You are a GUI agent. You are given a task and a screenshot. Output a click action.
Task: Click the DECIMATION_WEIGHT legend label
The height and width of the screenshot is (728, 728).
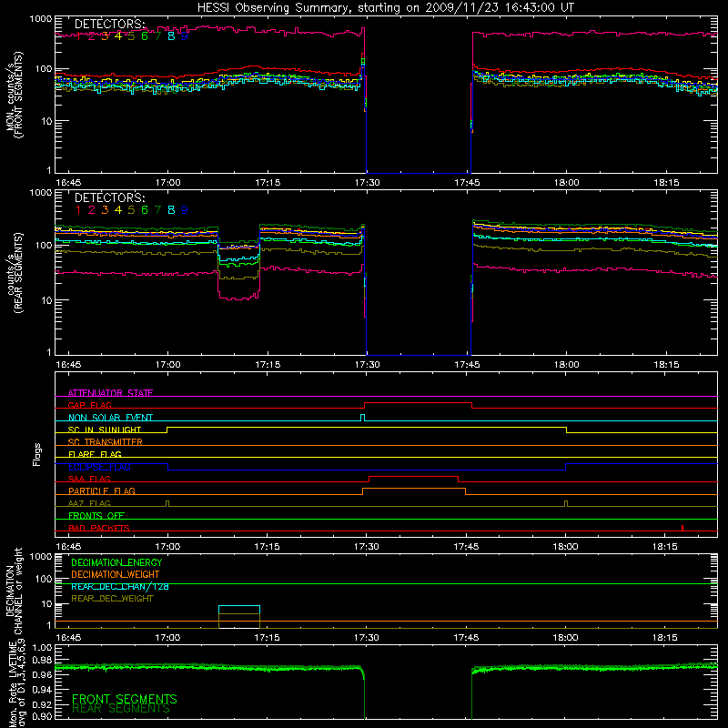tap(116, 575)
